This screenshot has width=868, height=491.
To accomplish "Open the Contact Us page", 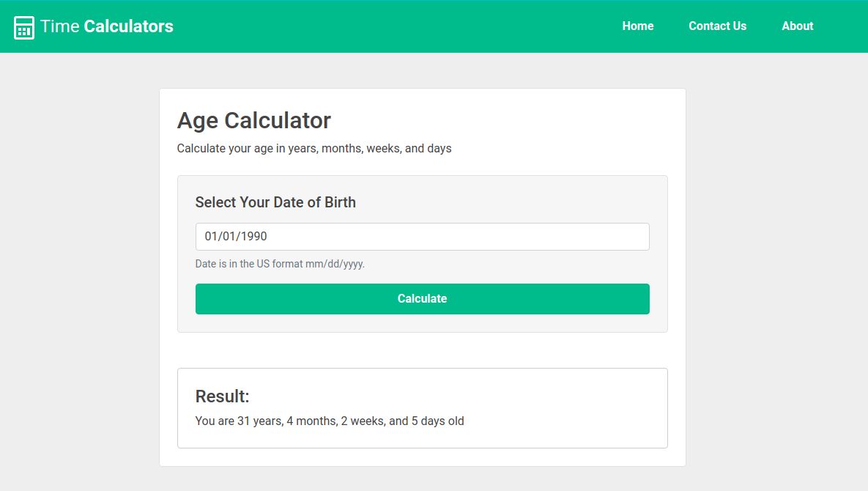I will coord(717,26).
